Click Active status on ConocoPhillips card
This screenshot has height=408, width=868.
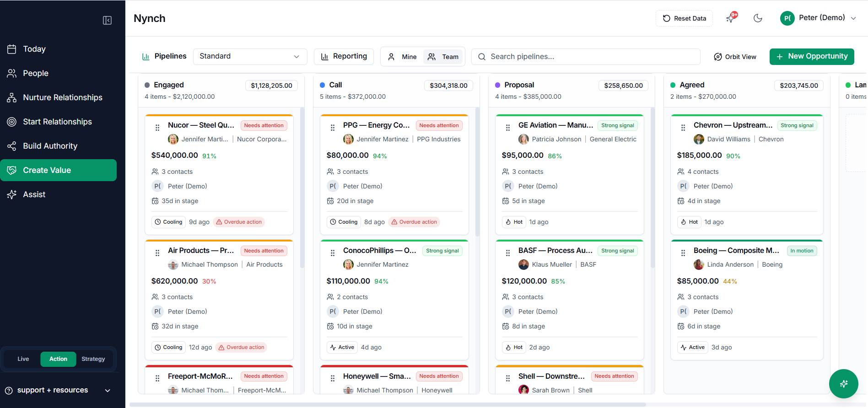[342, 347]
